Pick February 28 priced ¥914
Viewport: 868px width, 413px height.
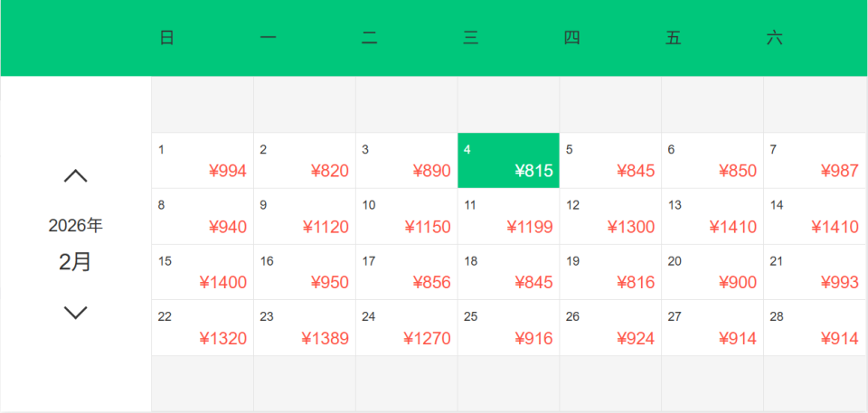815,328
